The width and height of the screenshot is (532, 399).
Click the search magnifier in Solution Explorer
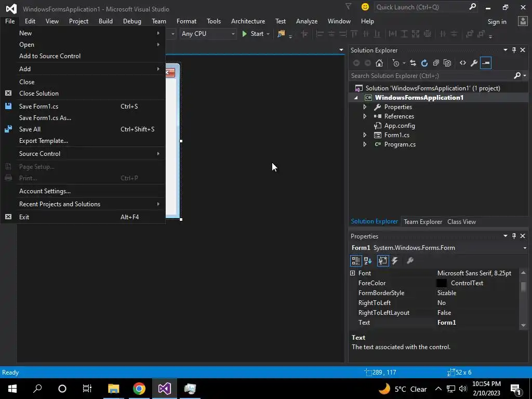coord(517,76)
